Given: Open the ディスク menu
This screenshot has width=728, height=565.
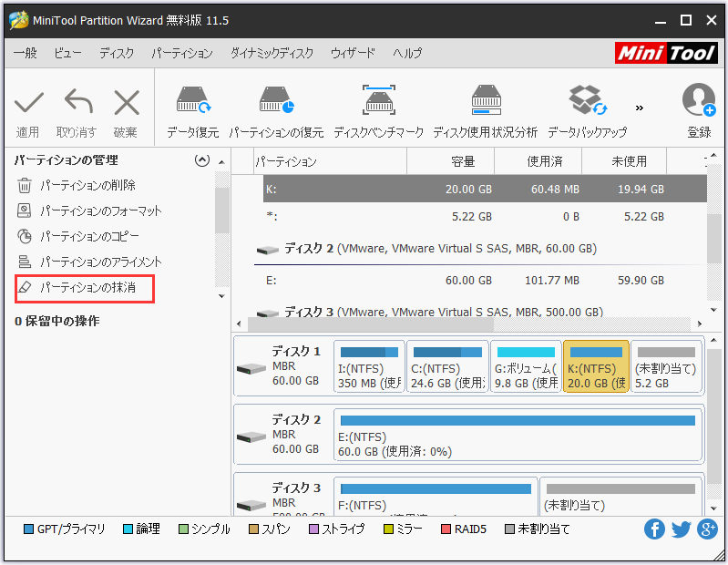Looking at the screenshot, I should point(117,53).
